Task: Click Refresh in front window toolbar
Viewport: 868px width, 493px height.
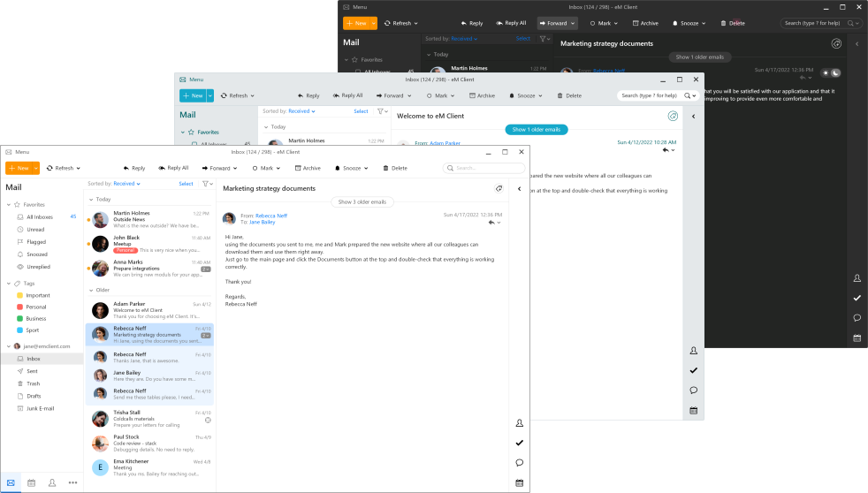Action: point(64,168)
